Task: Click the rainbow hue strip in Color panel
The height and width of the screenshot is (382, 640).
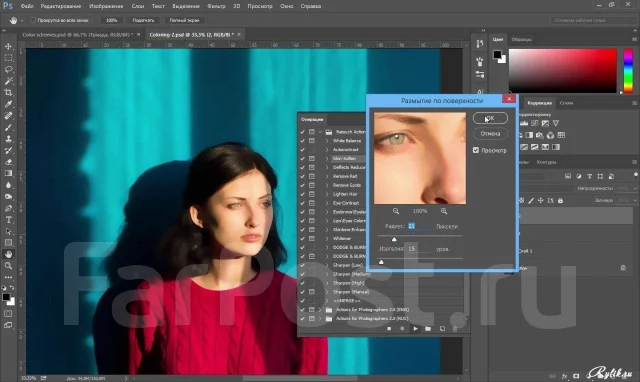Action: coord(629,71)
